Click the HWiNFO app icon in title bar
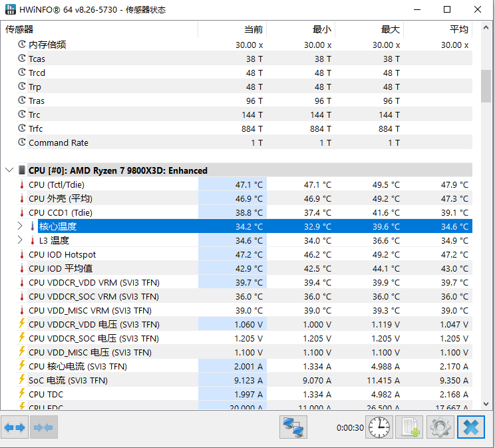 pyautogui.click(x=10, y=9)
